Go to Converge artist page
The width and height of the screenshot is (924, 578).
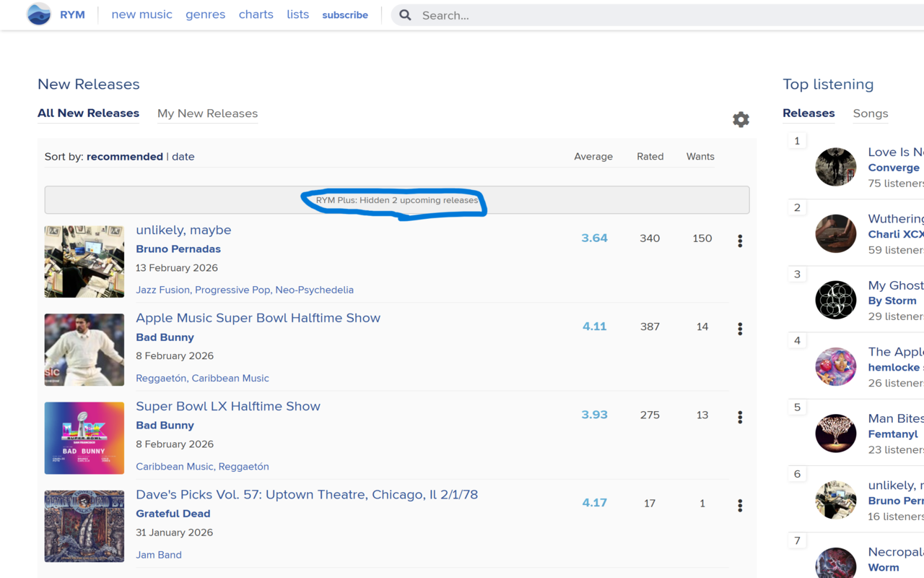coord(894,168)
